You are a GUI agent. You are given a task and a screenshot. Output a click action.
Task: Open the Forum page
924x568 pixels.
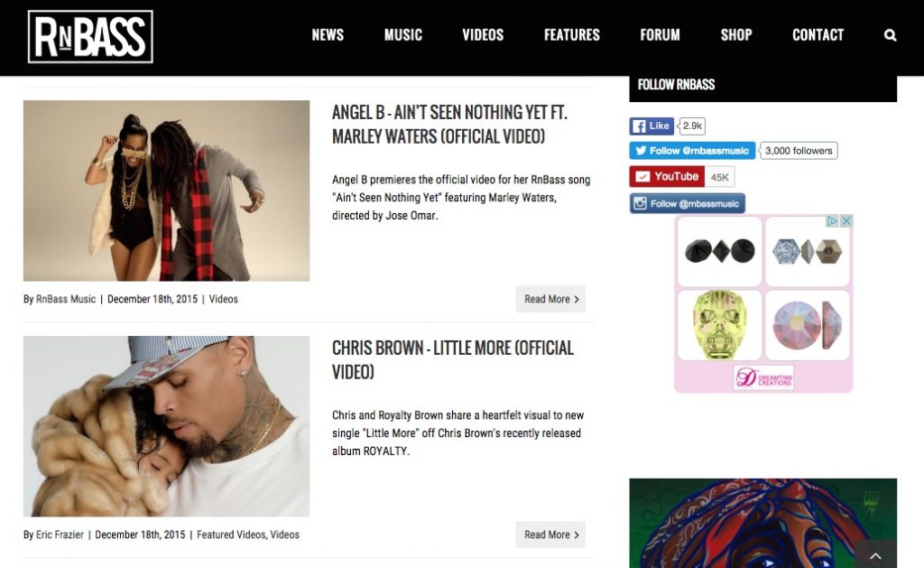coord(660,35)
